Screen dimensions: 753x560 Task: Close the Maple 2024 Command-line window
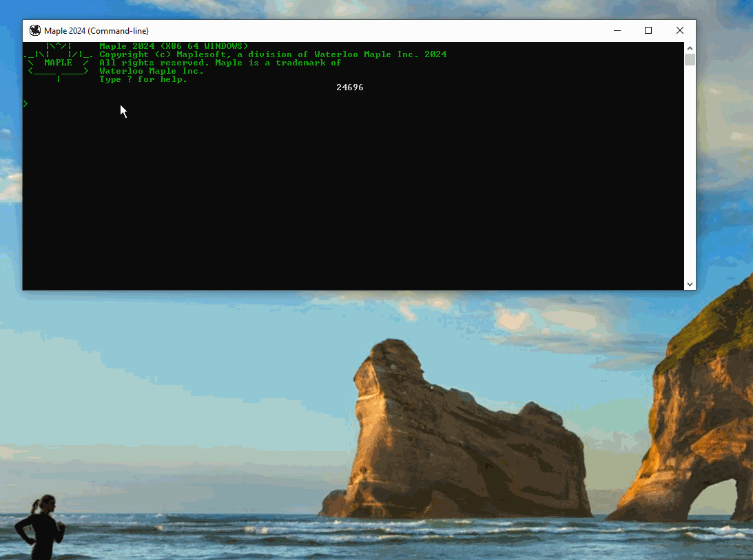coord(679,31)
